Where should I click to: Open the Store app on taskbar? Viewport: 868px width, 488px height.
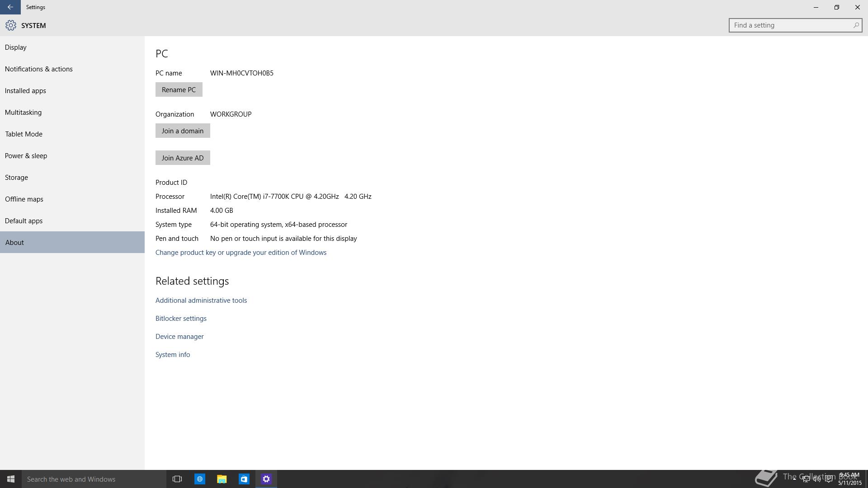[x=244, y=479]
